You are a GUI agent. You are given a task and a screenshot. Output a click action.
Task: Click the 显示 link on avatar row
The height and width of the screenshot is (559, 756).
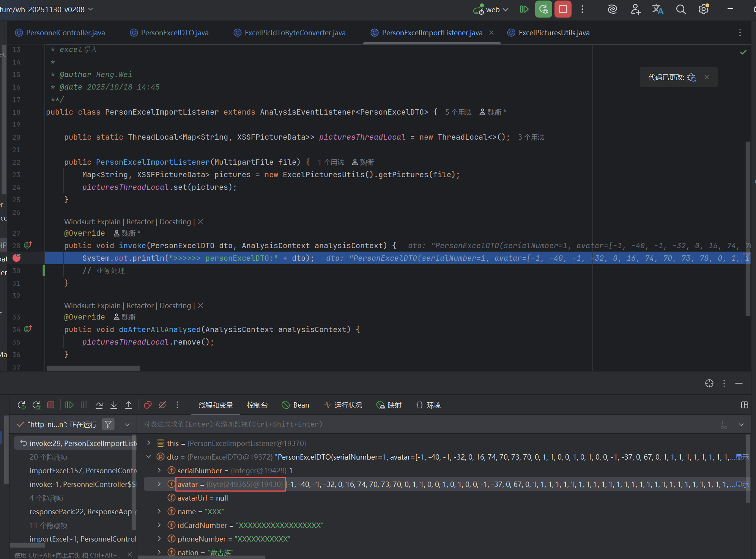click(x=742, y=484)
